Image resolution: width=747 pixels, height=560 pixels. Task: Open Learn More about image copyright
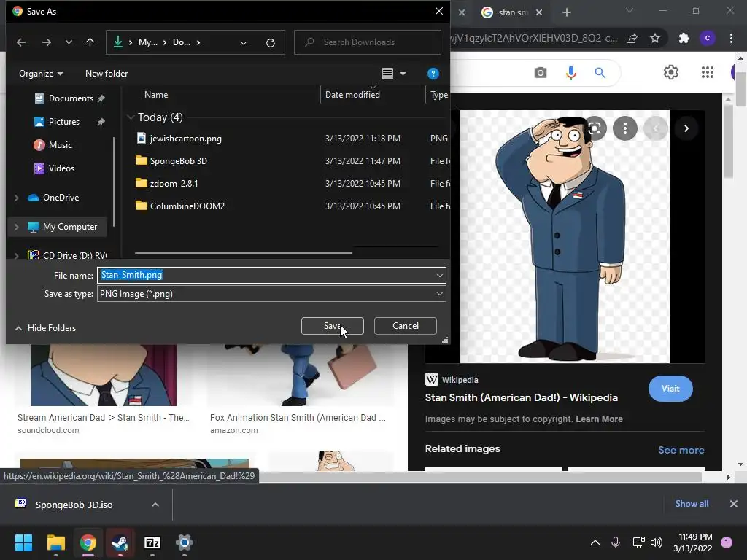(599, 419)
